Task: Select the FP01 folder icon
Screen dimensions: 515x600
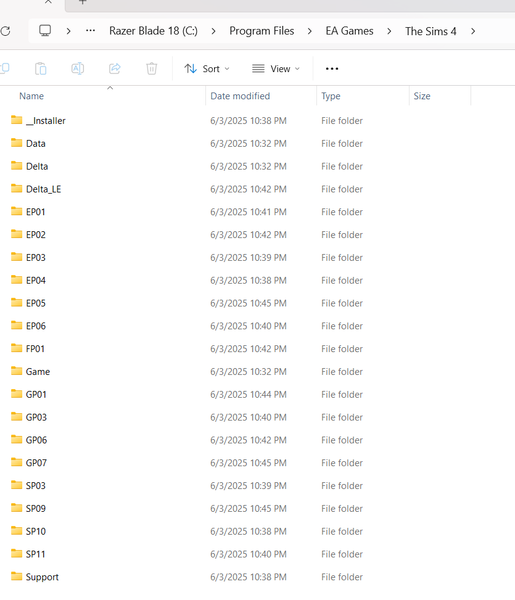Action: coord(16,348)
